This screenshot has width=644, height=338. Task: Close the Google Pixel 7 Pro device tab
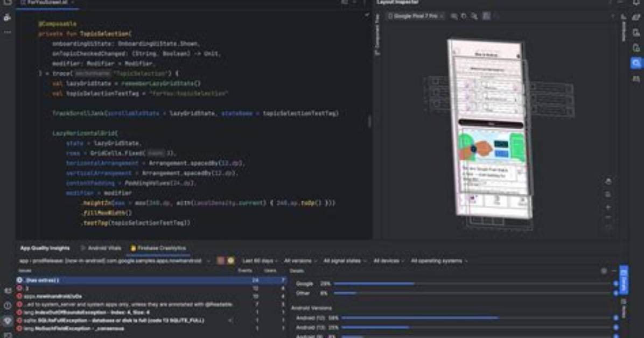[x=442, y=16]
